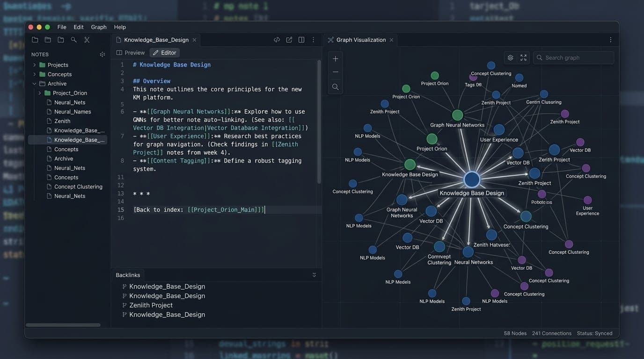Open the Zenith note in the file tree
The image size is (644, 359).
(62, 121)
